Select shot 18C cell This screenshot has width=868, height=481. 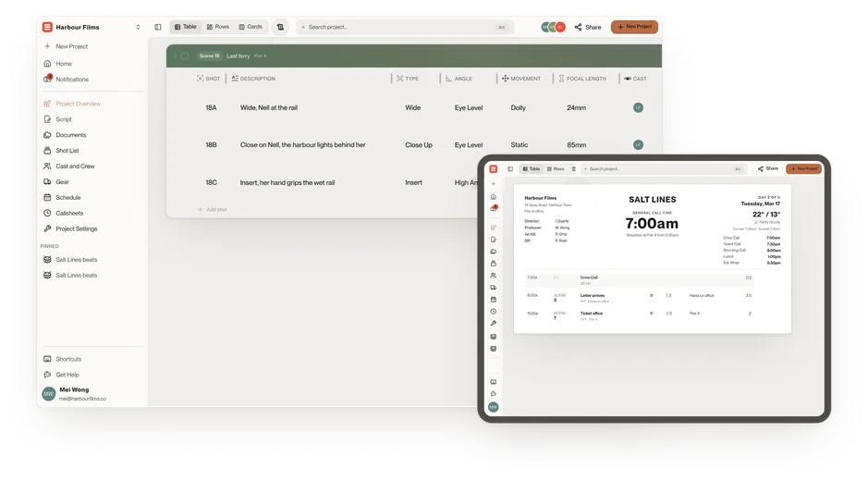(211, 182)
